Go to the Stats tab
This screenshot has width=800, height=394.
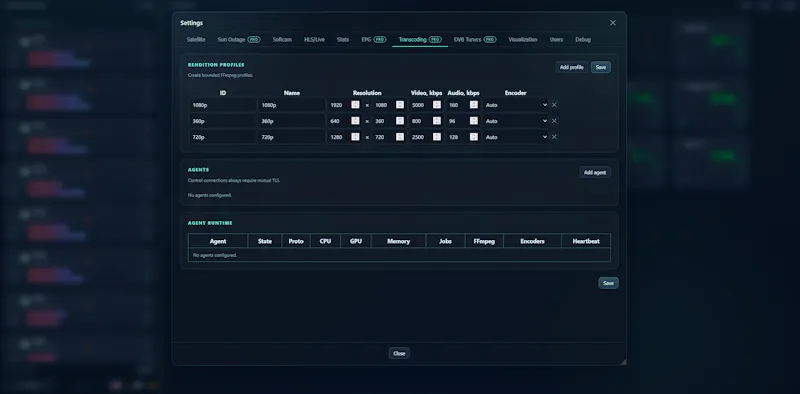point(343,39)
